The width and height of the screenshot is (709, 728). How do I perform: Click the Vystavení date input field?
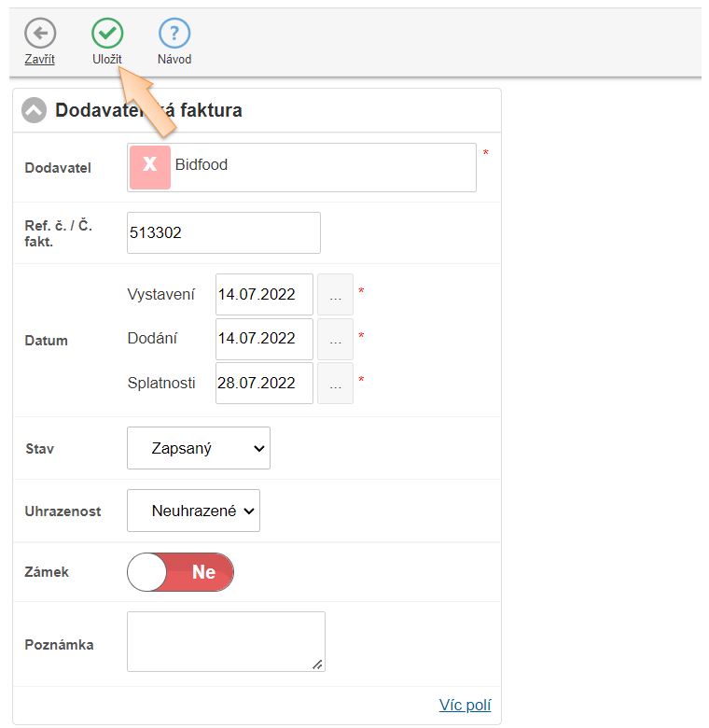point(264,294)
